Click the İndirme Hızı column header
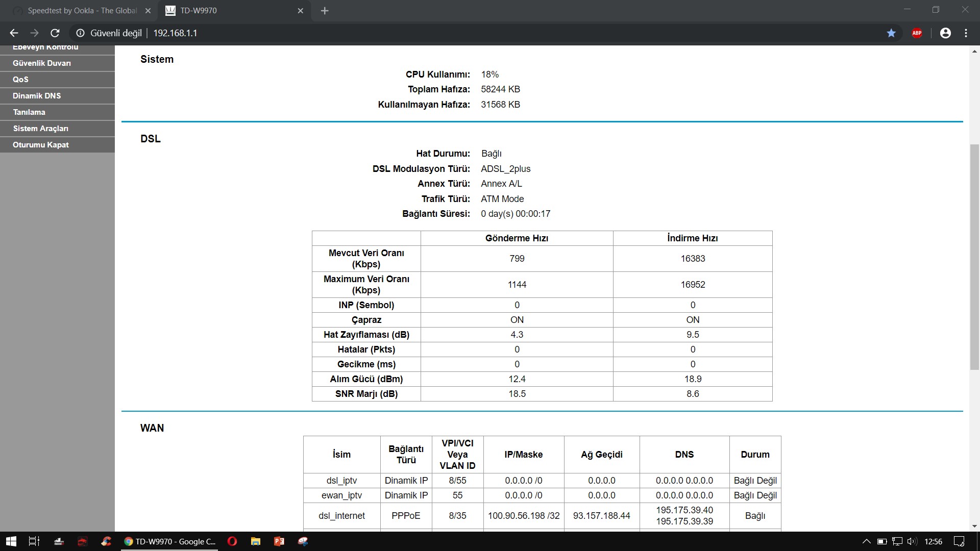Image resolution: width=980 pixels, height=551 pixels. pyautogui.click(x=693, y=238)
